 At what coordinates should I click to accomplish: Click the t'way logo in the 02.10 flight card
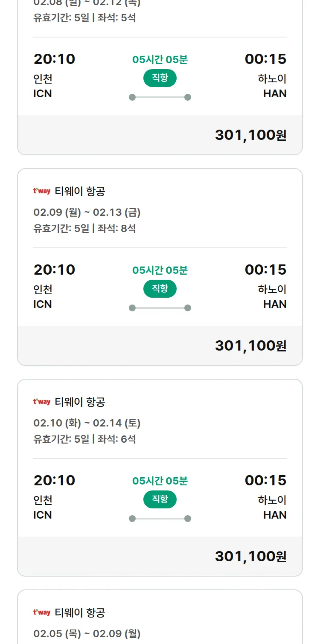click(42, 402)
